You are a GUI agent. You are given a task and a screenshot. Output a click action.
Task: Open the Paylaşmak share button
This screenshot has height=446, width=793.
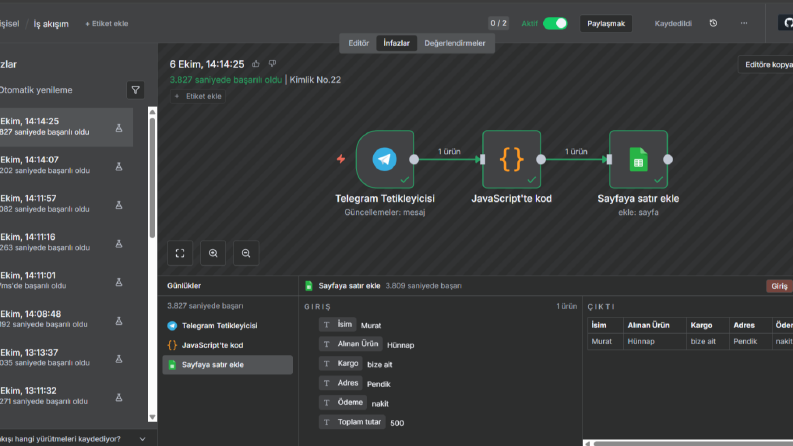pyautogui.click(x=606, y=23)
